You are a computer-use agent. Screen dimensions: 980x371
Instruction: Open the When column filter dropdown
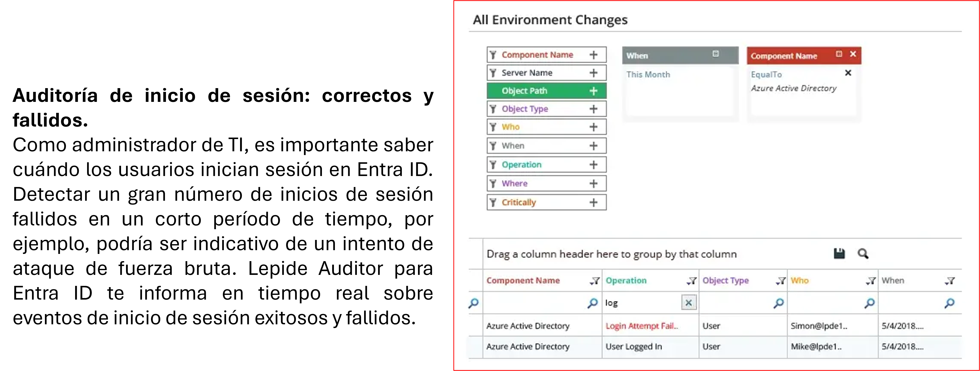point(950,281)
